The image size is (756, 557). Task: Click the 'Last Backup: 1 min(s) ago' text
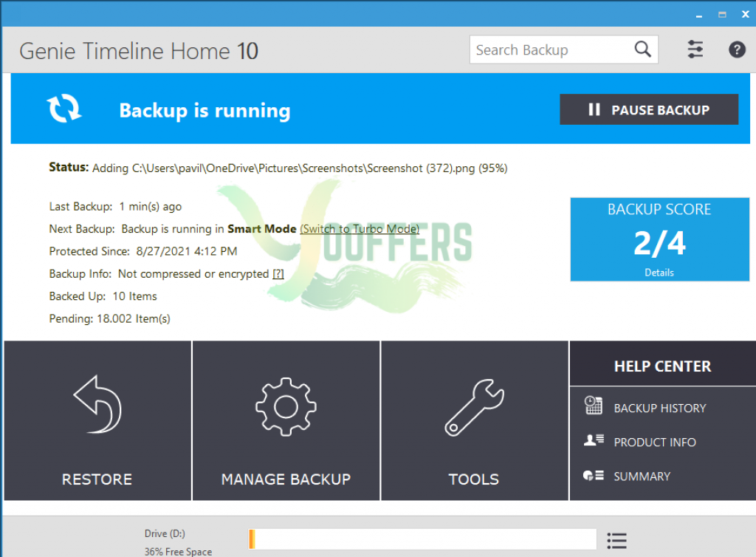[115, 206]
